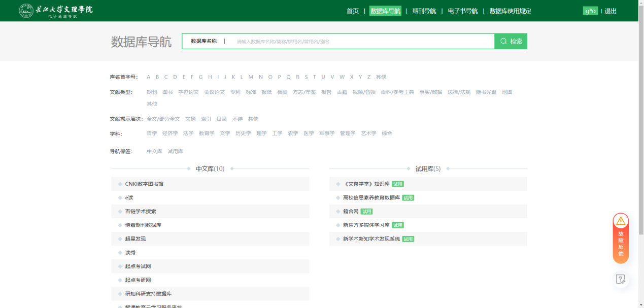Viewport: 644px width, 308px height.
Task: Click the question-mark help icon at bottom right
Action: point(620,279)
